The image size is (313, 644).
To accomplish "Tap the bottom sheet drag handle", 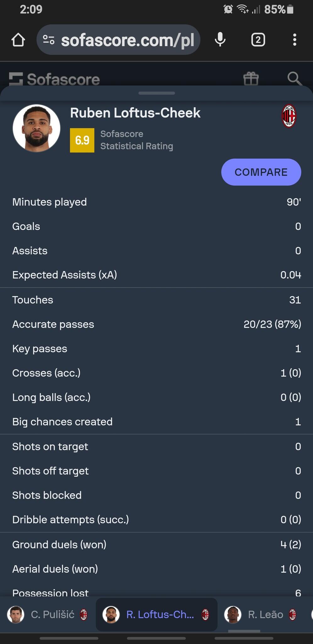I will [x=156, y=93].
